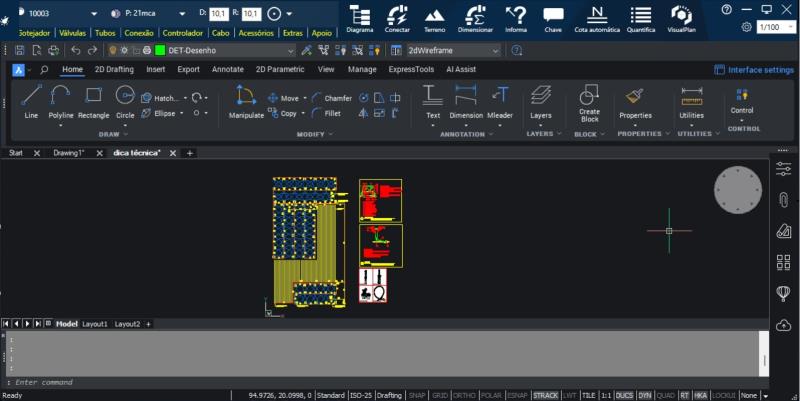Expand the DET-Desenho layer dropdown
The width and height of the screenshot is (800, 401).
tap(290, 50)
